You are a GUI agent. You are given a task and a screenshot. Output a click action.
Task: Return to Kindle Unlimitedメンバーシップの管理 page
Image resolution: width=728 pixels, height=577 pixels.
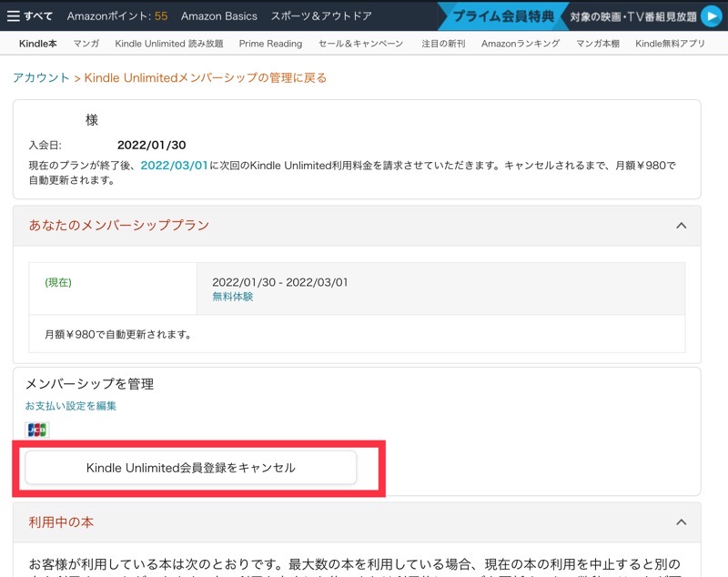[x=205, y=78]
